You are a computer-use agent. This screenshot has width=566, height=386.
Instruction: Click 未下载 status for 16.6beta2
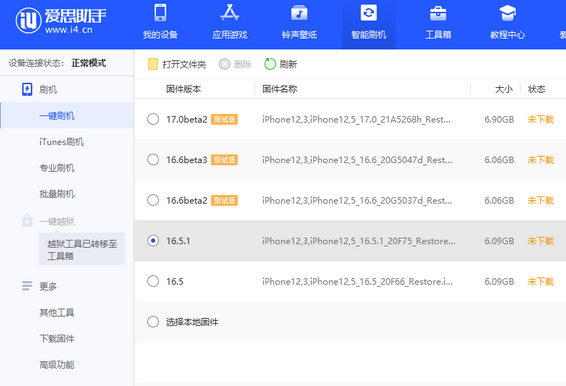coord(541,200)
